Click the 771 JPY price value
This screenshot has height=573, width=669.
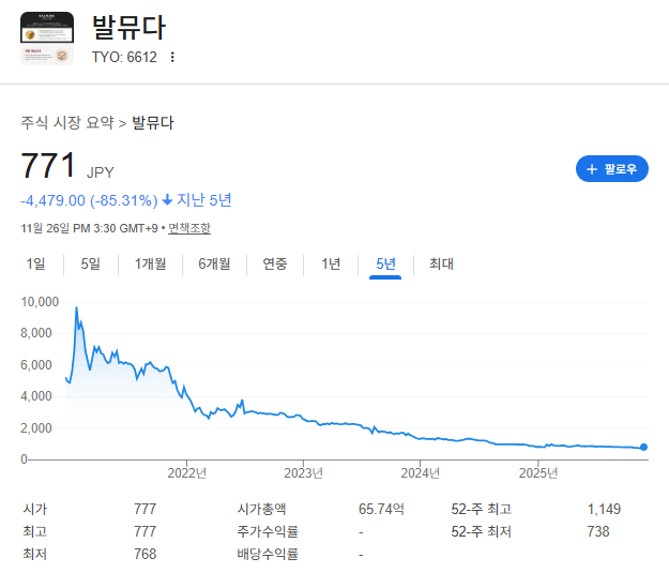(48, 165)
